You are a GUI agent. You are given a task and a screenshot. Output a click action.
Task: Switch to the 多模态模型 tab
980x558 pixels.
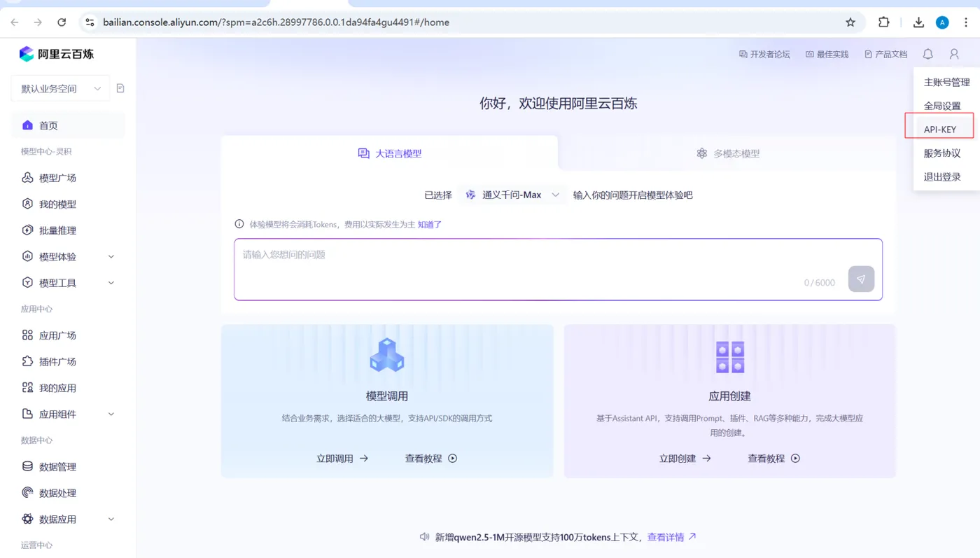(728, 153)
